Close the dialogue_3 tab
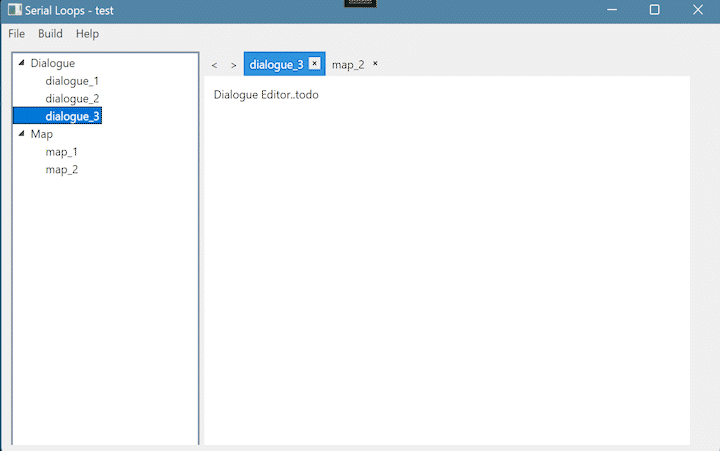Screen dimensions: 720x451 315,63
